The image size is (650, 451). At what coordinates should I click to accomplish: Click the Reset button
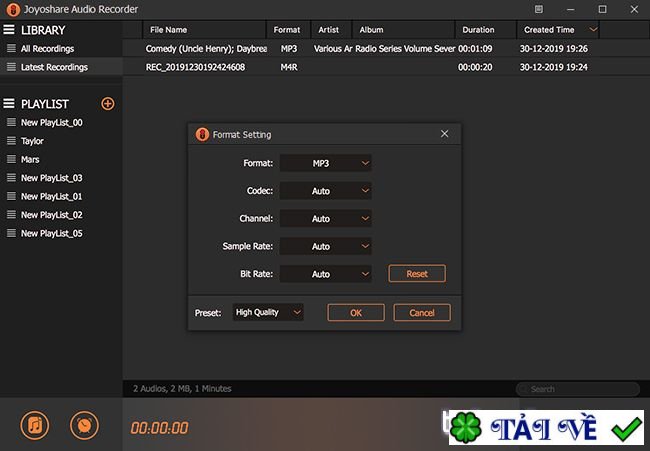(417, 274)
